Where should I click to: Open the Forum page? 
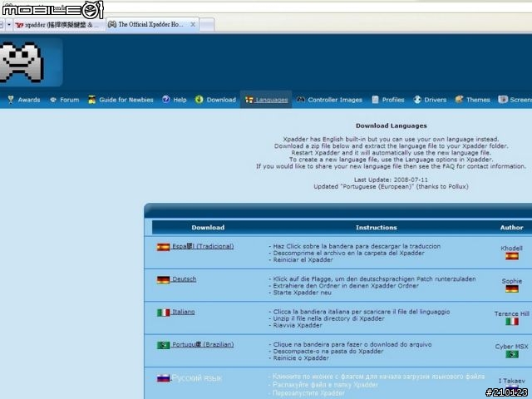click(x=69, y=100)
